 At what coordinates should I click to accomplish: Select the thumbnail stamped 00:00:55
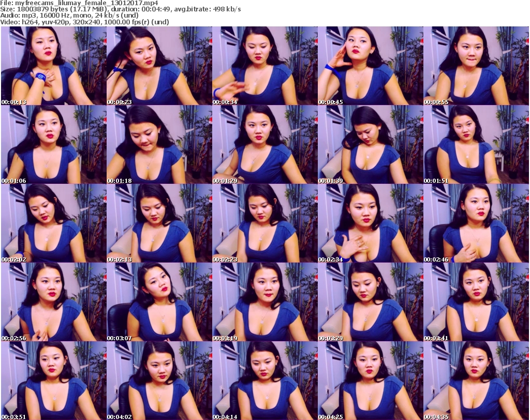pos(476,66)
